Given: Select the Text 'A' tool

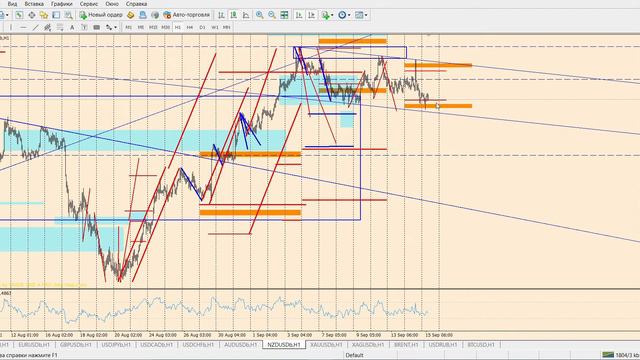Looking at the screenshot, I should pyautogui.click(x=72, y=27).
